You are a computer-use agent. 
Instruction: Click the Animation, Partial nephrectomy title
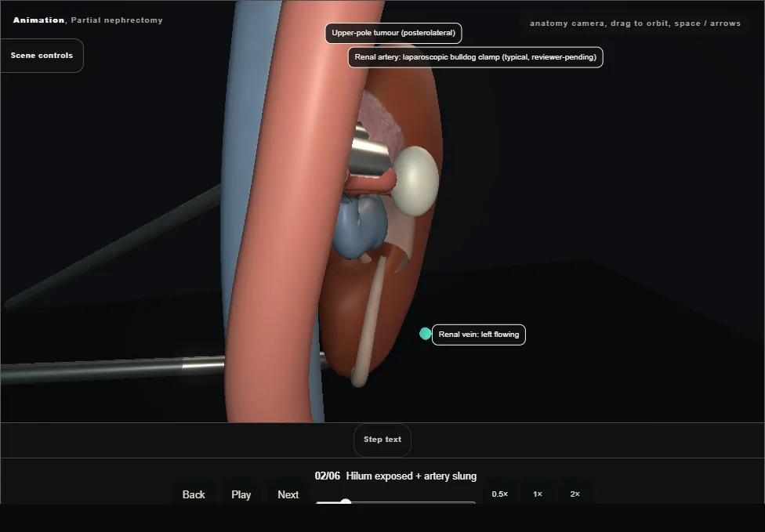[88, 20]
